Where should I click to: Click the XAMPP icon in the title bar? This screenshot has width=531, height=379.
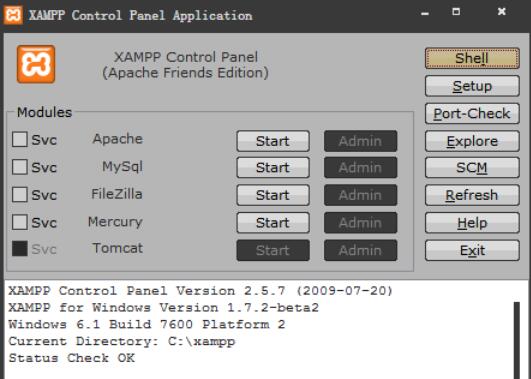pos(13,15)
